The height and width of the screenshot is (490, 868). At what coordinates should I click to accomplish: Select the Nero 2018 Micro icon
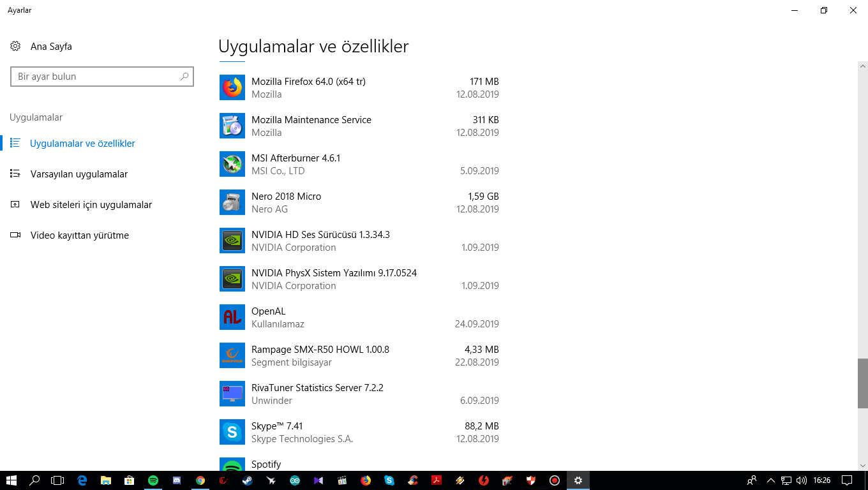(232, 202)
